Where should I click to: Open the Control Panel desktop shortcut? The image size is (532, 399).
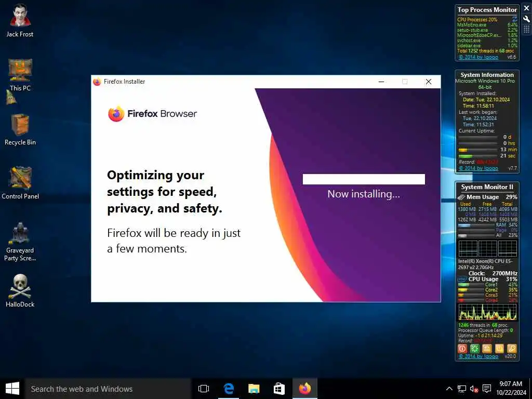(20, 183)
